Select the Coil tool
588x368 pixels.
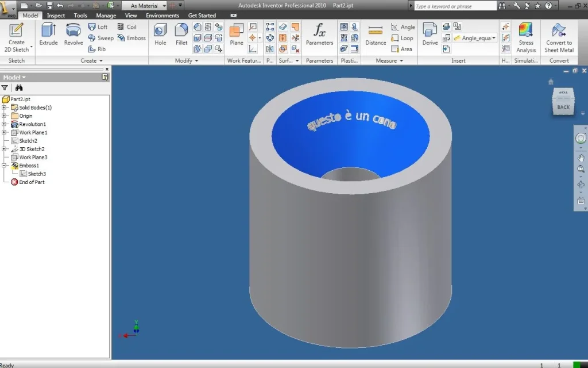coord(127,27)
